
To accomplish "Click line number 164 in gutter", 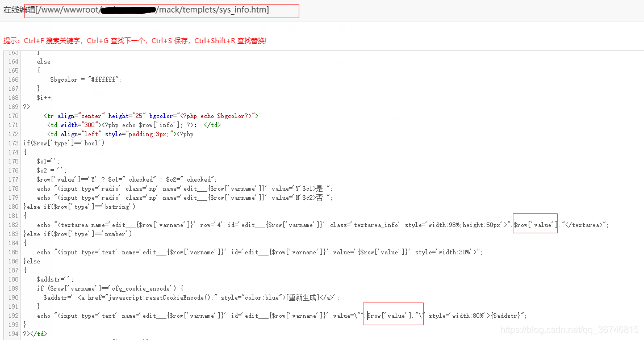I will tap(14, 62).
